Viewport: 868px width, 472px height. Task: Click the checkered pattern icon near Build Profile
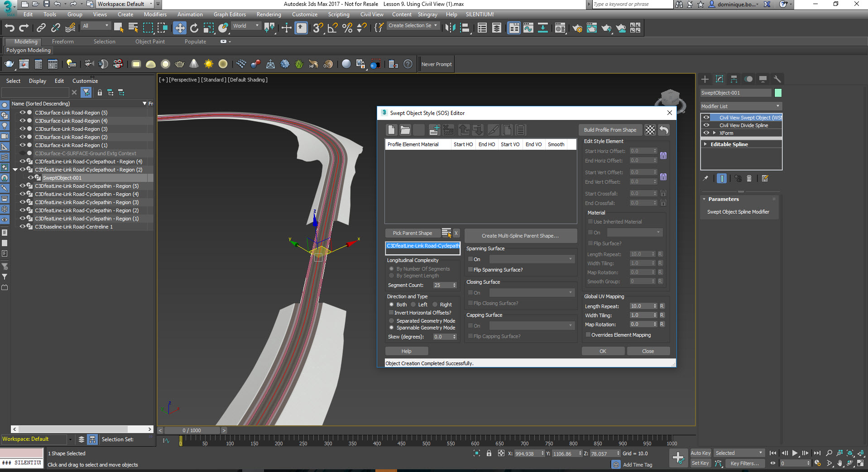point(650,130)
